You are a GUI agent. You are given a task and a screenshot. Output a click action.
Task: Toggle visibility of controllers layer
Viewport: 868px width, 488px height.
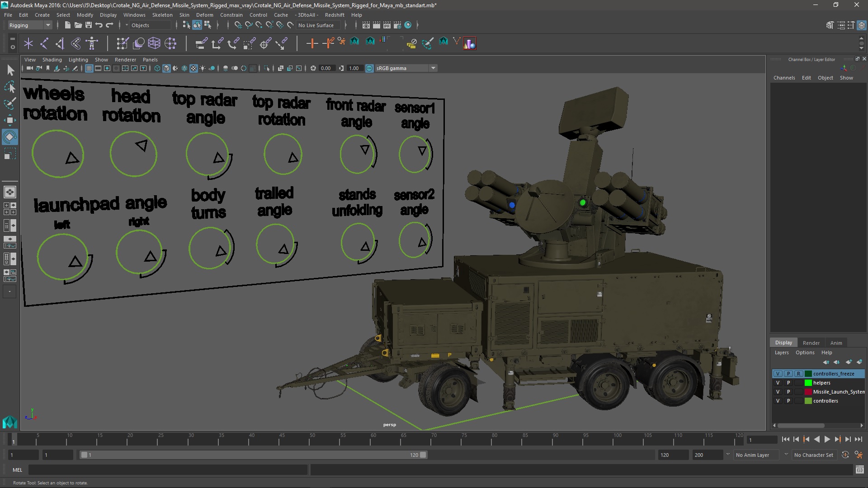[x=778, y=401]
